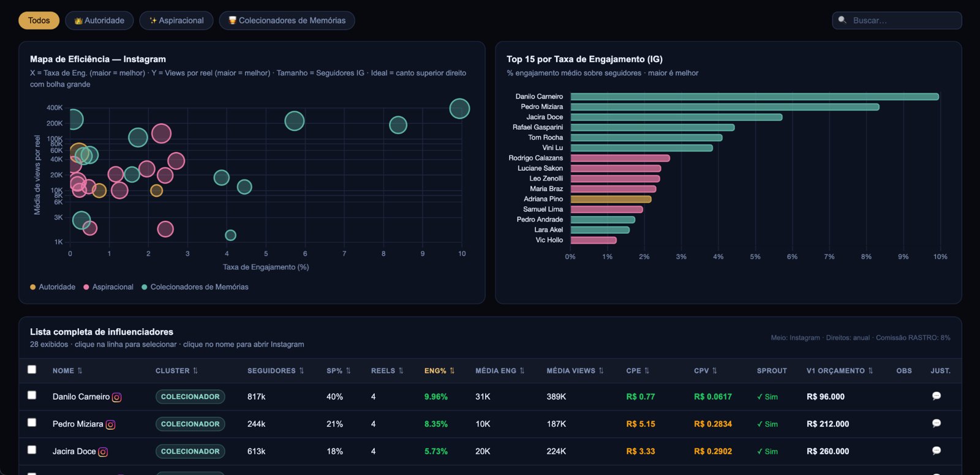Click Vic Hollo bar in engagement chart
Viewport: 980px width, 475px height.
click(x=594, y=240)
